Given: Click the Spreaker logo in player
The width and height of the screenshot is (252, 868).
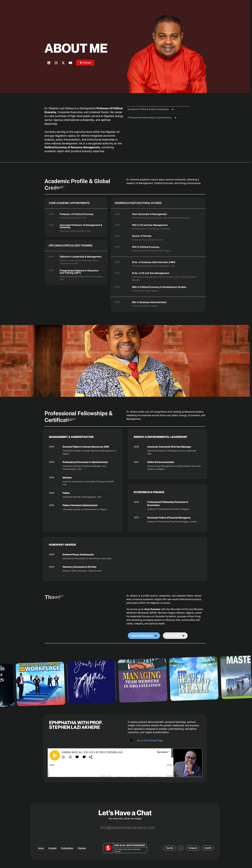Looking at the screenshot, I should 163,752.
